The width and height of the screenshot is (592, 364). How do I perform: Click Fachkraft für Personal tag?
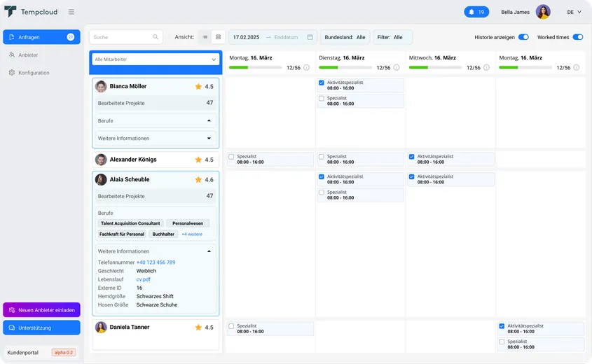click(122, 234)
